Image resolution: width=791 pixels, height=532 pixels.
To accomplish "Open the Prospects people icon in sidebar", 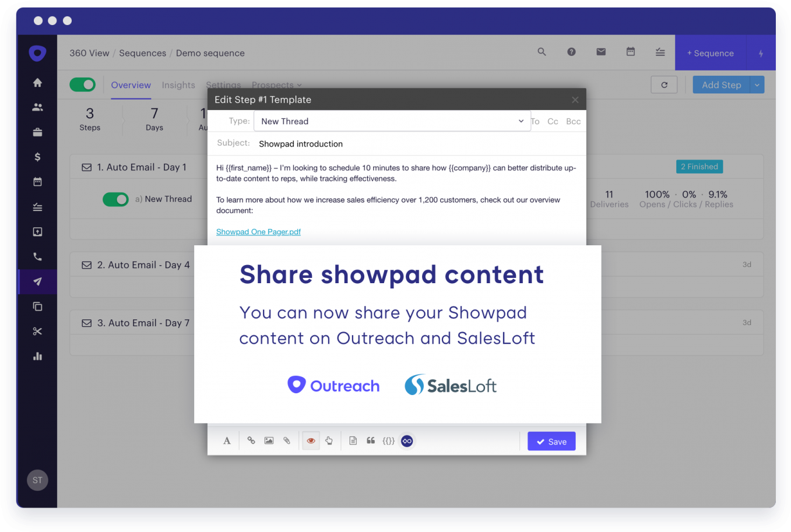I will click(37, 107).
